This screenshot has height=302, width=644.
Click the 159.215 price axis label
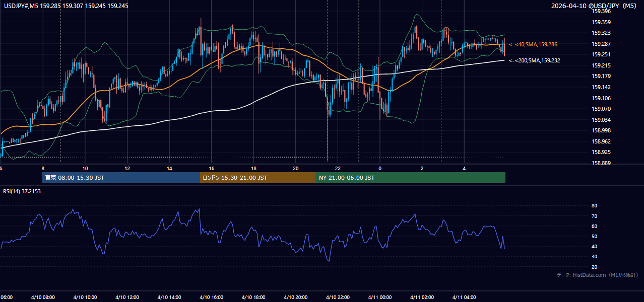pos(601,65)
